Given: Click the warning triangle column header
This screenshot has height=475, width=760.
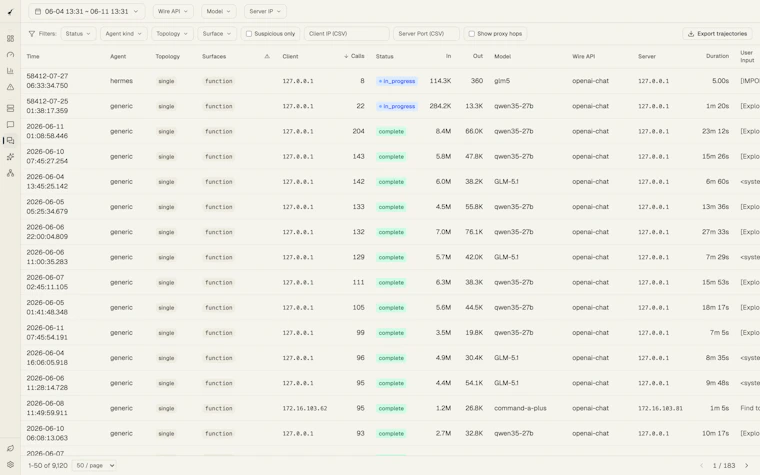Looking at the screenshot, I should [267, 57].
